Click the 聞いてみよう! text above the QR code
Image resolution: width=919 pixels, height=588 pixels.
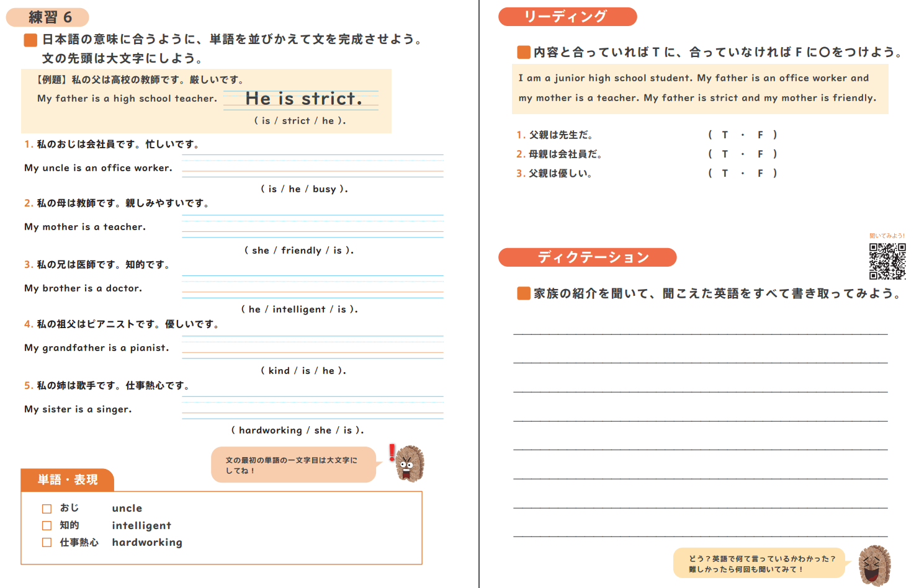click(887, 236)
